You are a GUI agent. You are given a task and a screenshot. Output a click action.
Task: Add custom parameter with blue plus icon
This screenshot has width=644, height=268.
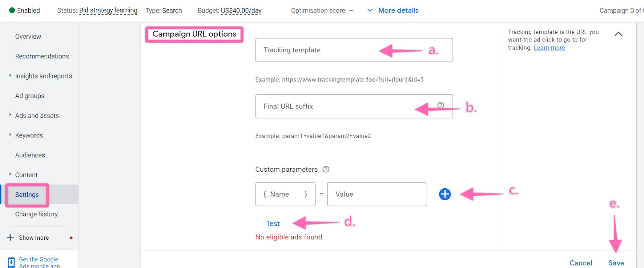(445, 194)
